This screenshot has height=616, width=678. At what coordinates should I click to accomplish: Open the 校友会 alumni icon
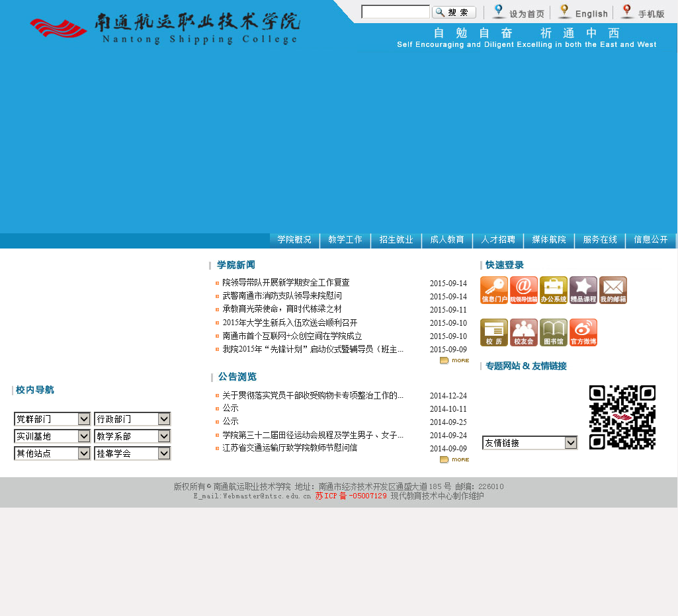click(x=524, y=332)
